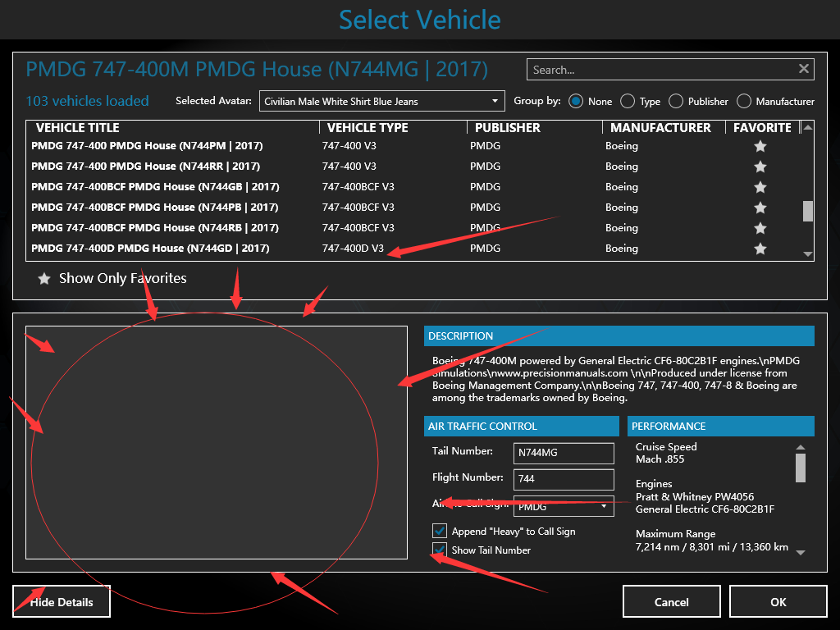Uncheck Append "Heavy" to Call Sign
The height and width of the screenshot is (630, 840).
pos(440,531)
